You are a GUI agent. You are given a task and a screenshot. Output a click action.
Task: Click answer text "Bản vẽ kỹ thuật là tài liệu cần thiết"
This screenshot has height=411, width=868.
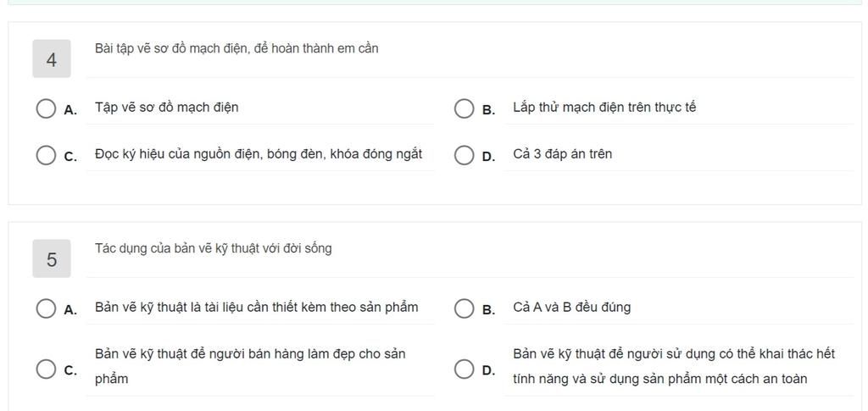[256, 308]
